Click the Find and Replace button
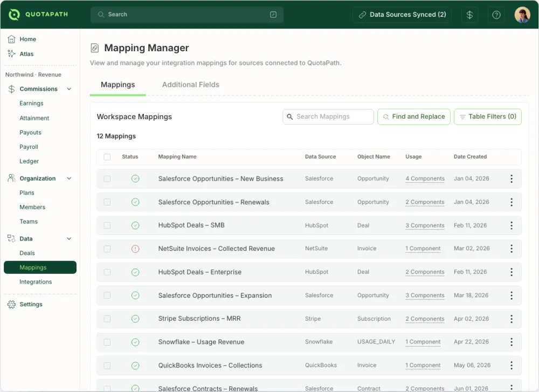The width and height of the screenshot is (539, 392). coord(413,116)
